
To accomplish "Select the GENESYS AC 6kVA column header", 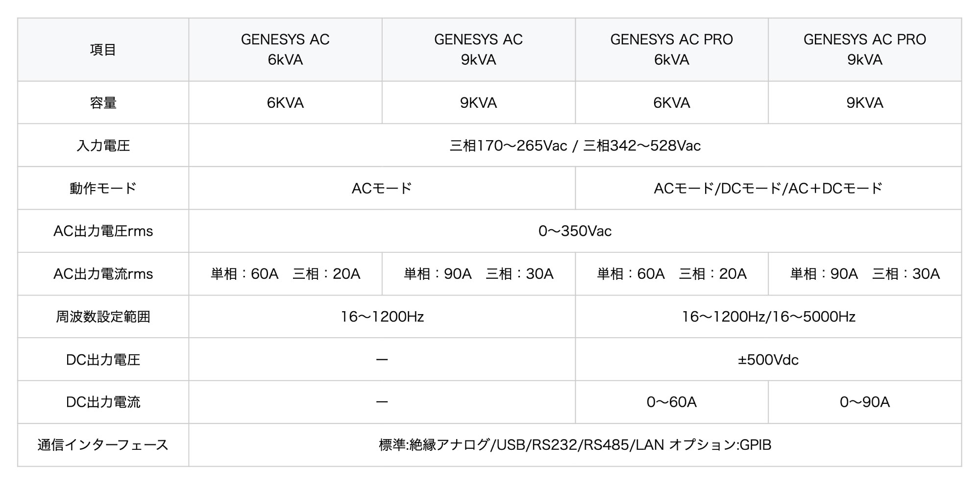I will 285,49.
